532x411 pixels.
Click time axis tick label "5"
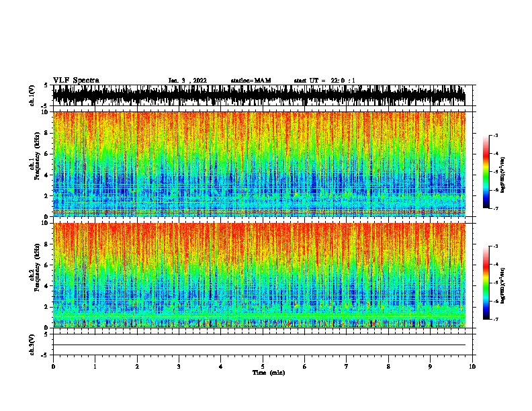click(x=263, y=367)
